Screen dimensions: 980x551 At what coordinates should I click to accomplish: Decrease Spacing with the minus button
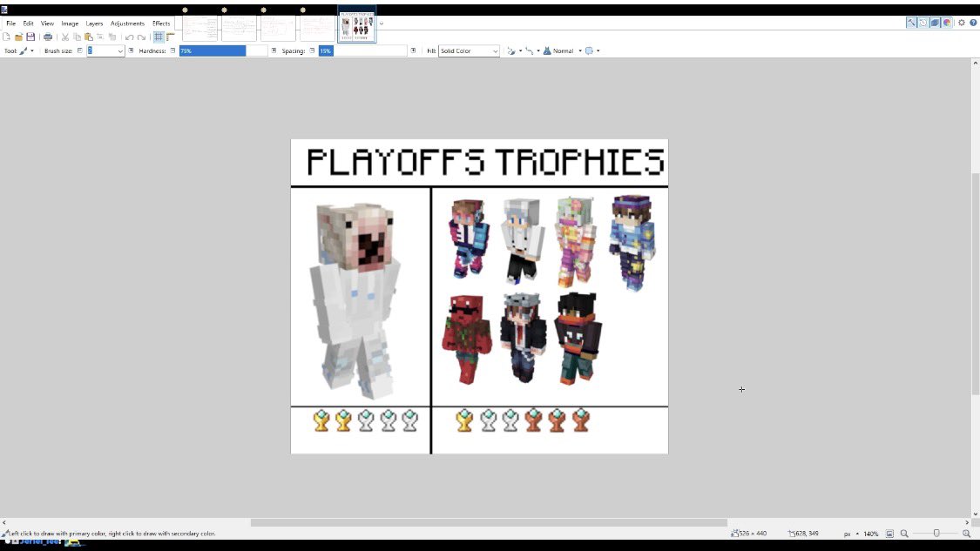312,50
